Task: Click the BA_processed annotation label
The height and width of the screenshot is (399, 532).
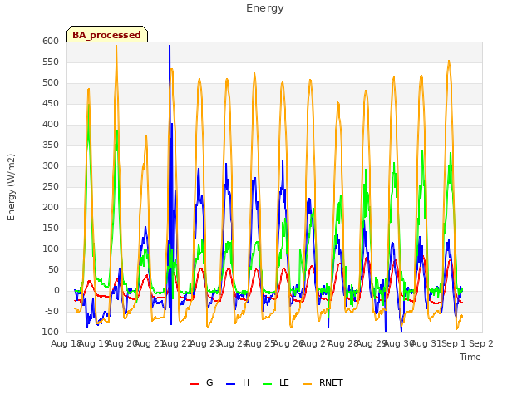Action: (107, 35)
